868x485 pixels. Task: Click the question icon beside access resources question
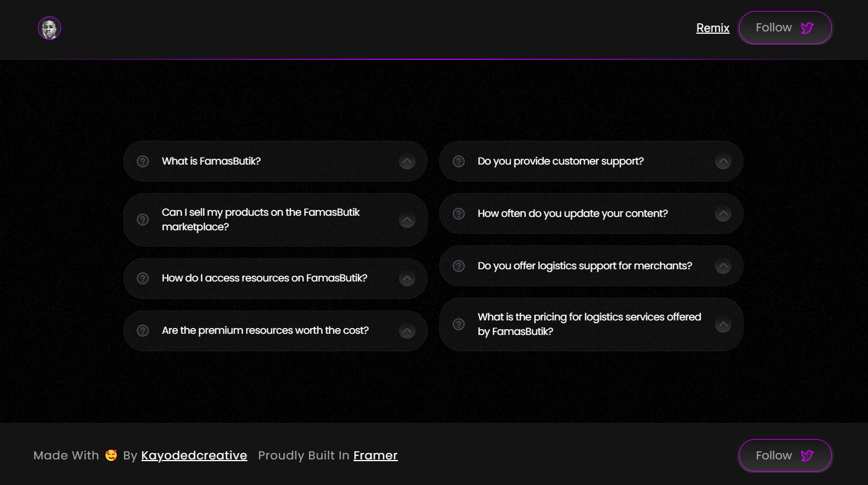(x=143, y=278)
